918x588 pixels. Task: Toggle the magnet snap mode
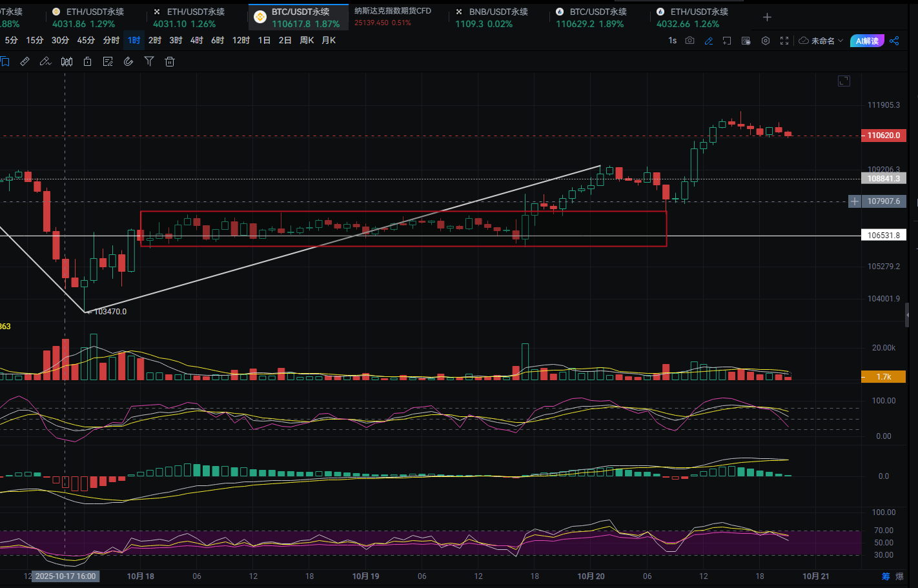[128, 61]
